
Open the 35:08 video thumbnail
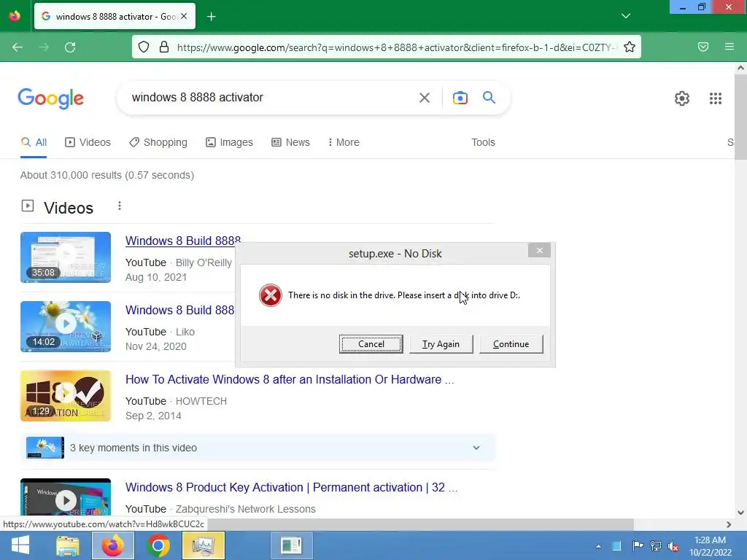[x=66, y=257]
